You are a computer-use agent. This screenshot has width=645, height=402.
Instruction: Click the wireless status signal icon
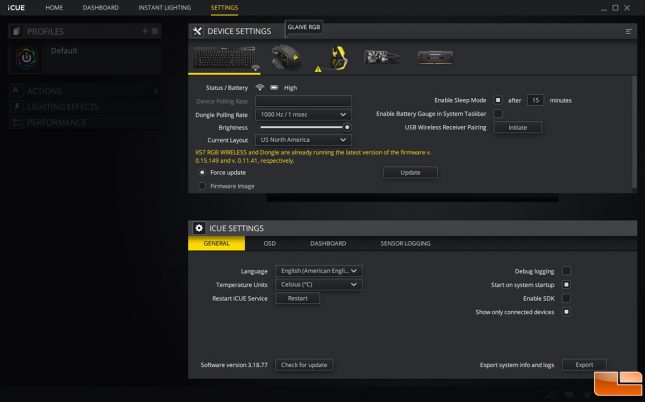click(260, 87)
